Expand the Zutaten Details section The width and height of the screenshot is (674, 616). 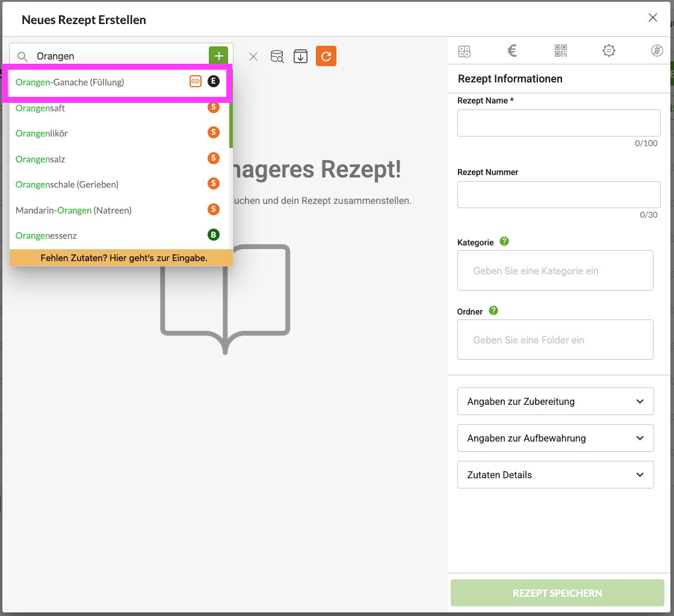click(555, 475)
